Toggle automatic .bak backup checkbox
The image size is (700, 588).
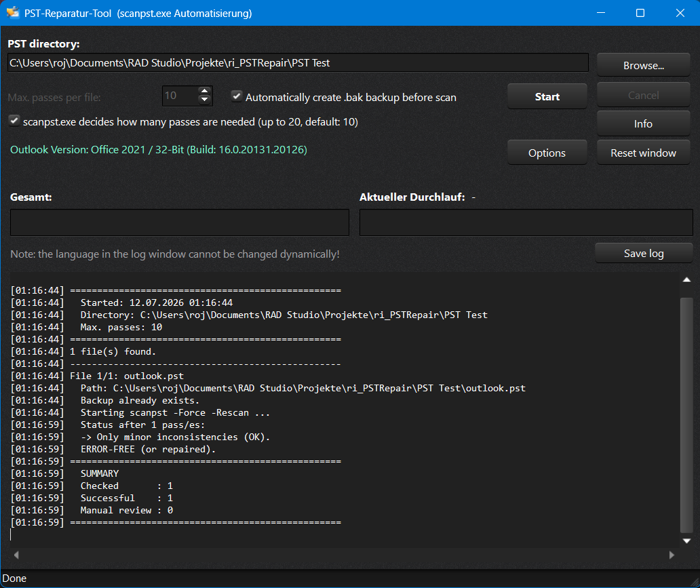pyautogui.click(x=237, y=96)
